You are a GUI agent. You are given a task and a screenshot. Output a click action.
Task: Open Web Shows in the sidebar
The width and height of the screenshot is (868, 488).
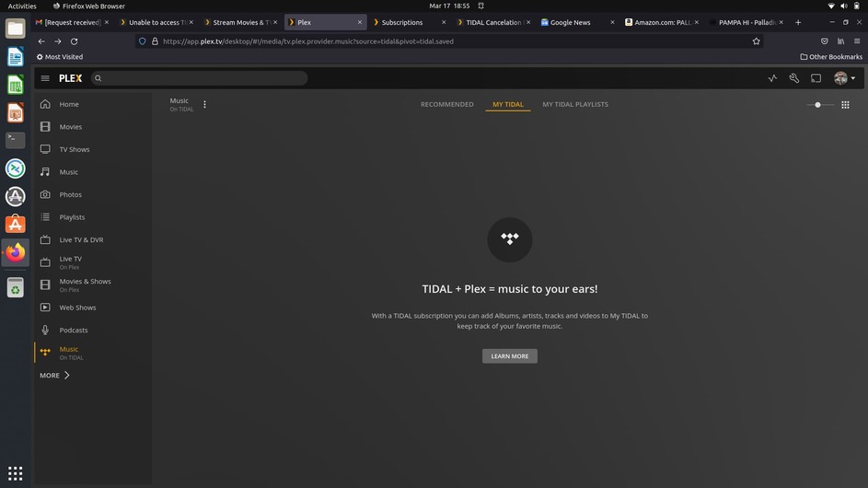[77, 308]
